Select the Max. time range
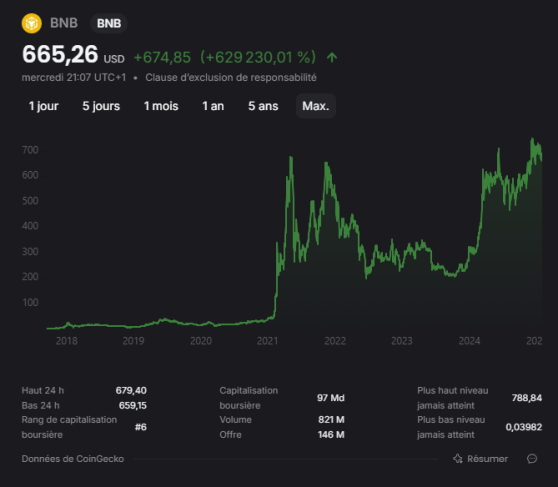The image size is (558, 487). (x=316, y=106)
